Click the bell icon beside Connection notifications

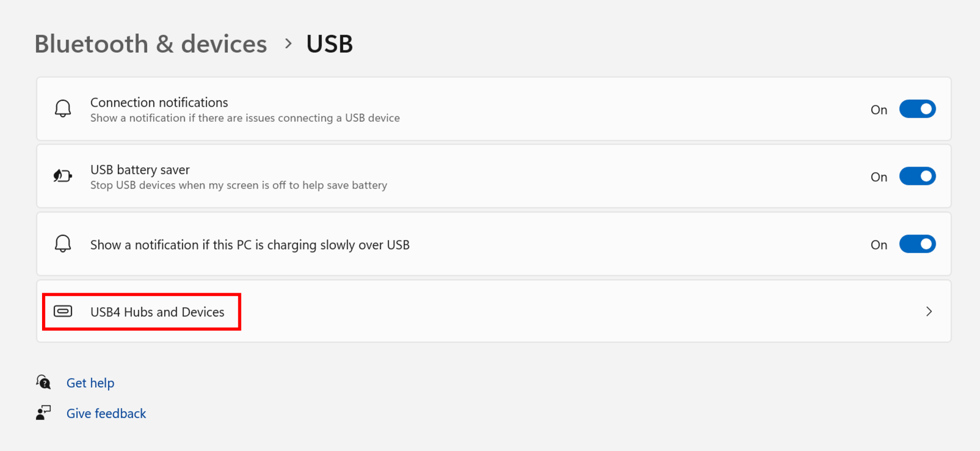[63, 108]
